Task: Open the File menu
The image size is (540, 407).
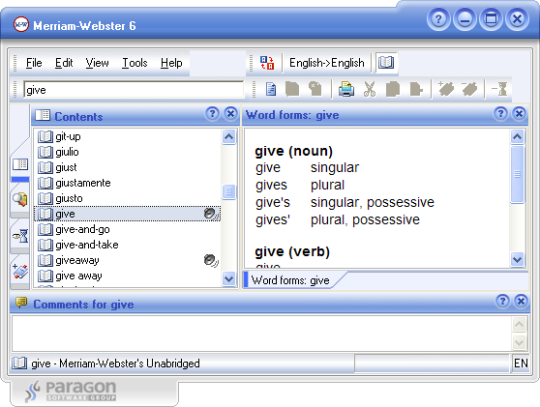Action: [x=34, y=63]
